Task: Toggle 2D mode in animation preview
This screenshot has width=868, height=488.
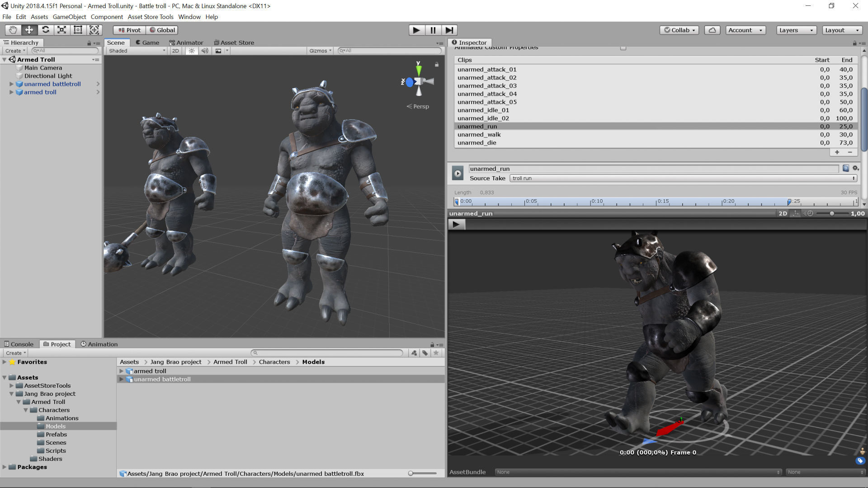Action: click(x=783, y=213)
